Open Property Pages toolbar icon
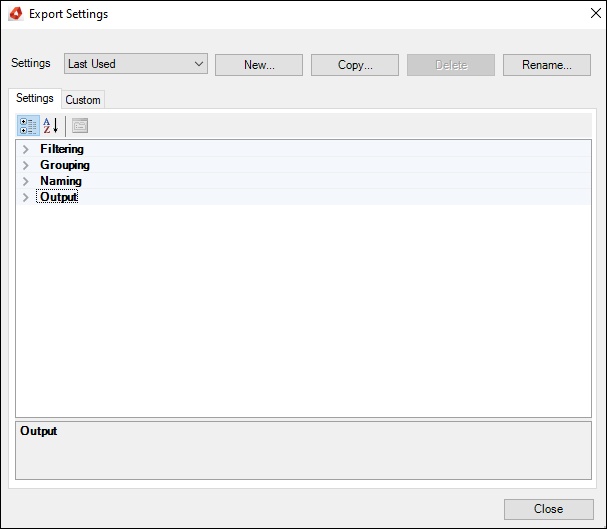This screenshot has width=607, height=529. [80, 126]
